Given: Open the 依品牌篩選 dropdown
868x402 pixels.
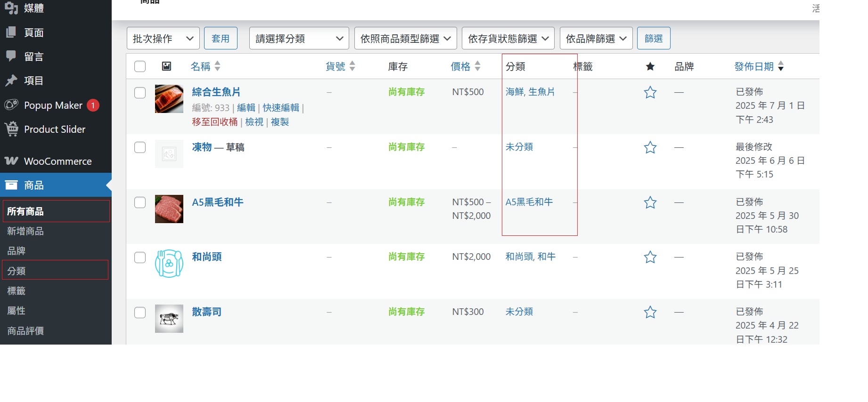Looking at the screenshot, I should coord(596,38).
